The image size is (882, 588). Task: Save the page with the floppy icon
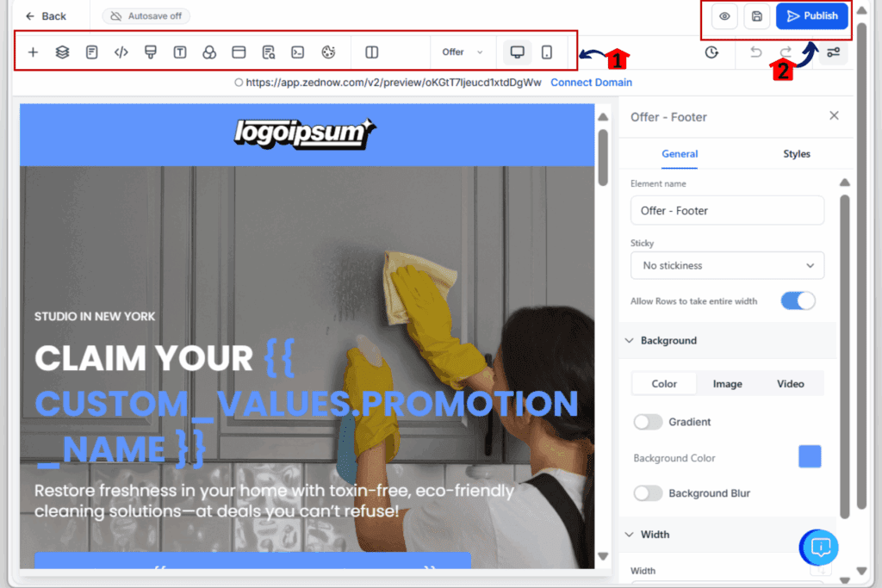pos(756,16)
